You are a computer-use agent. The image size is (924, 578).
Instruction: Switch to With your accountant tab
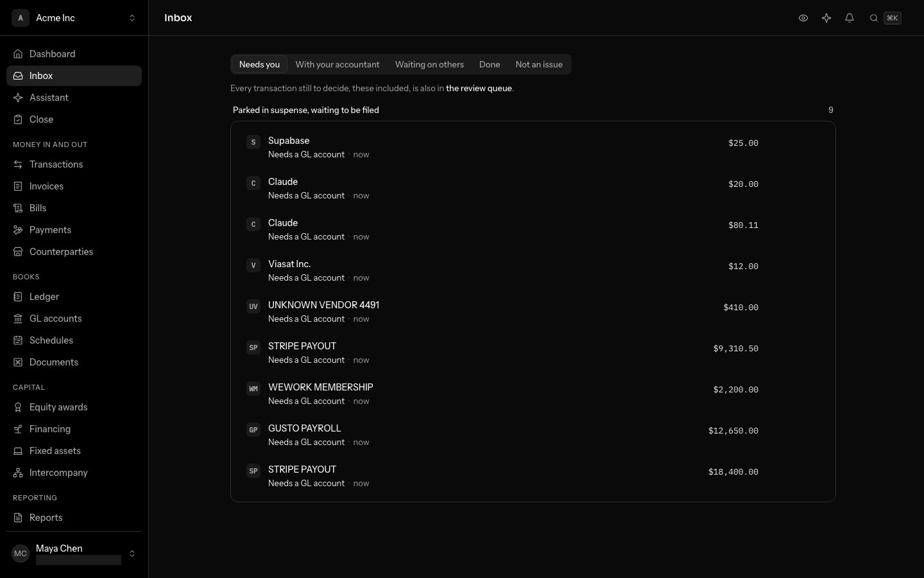338,64
